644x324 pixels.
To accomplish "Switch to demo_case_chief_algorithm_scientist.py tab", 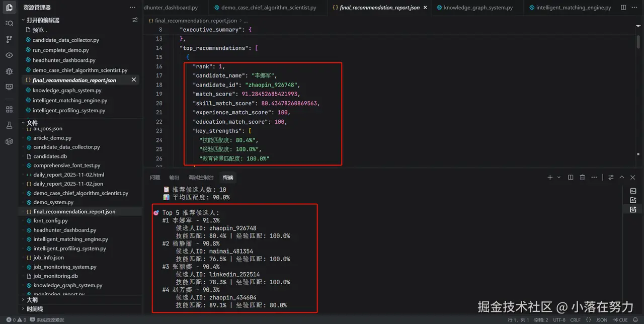I will pos(265,8).
